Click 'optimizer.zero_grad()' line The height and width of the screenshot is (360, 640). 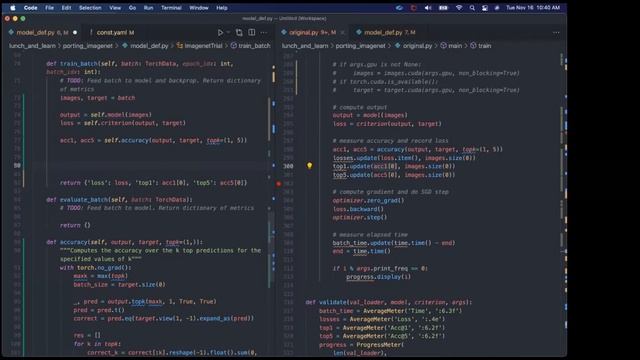tap(368, 200)
